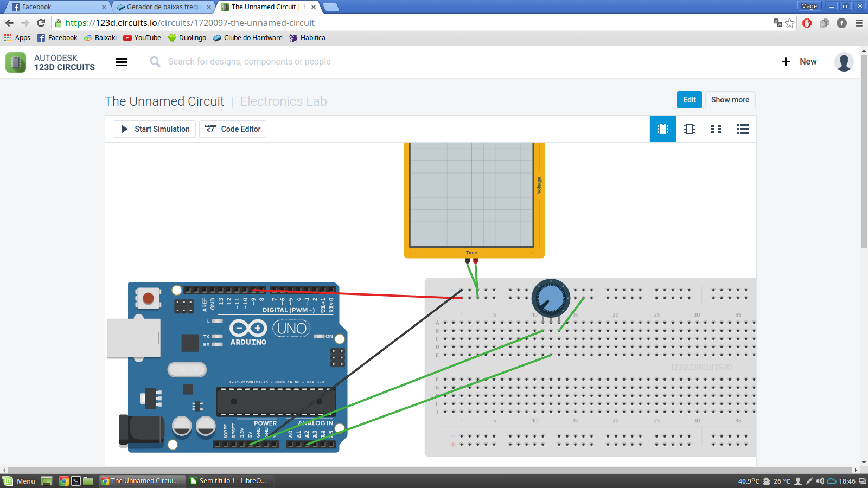
Task: Open the Facebook bookmark
Action: coord(58,38)
